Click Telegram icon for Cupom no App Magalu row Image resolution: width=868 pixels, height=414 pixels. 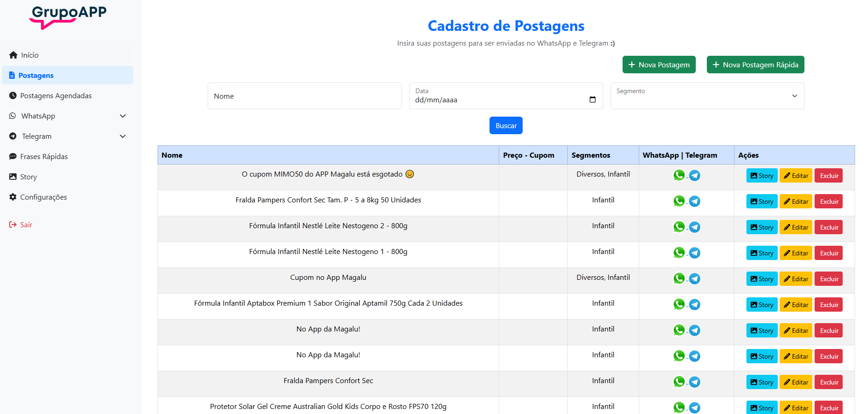click(694, 279)
